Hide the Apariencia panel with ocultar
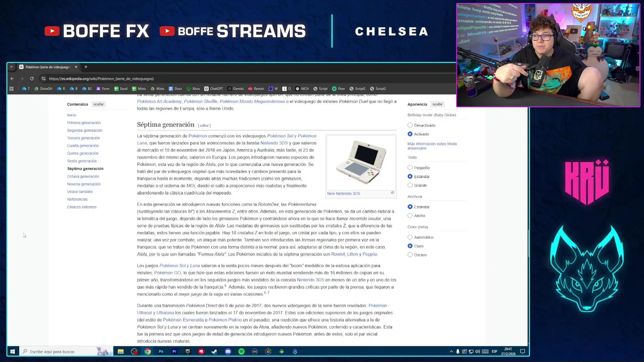This screenshot has width=644, height=362. pyautogui.click(x=437, y=104)
